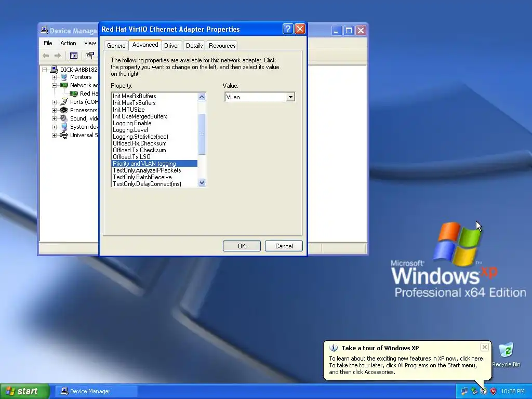
Task: Click the Windows XP tour tray icon
Action: (x=484, y=391)
